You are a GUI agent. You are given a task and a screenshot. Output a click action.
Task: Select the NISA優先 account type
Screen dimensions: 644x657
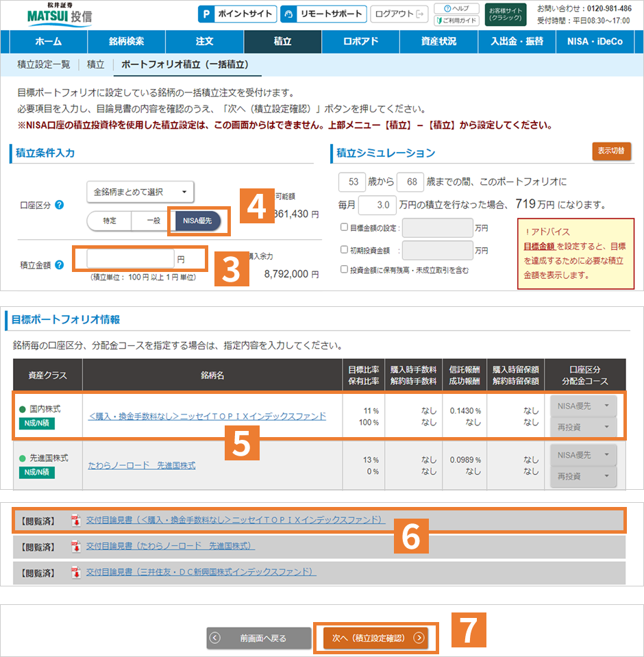click(x=197, y=221)
